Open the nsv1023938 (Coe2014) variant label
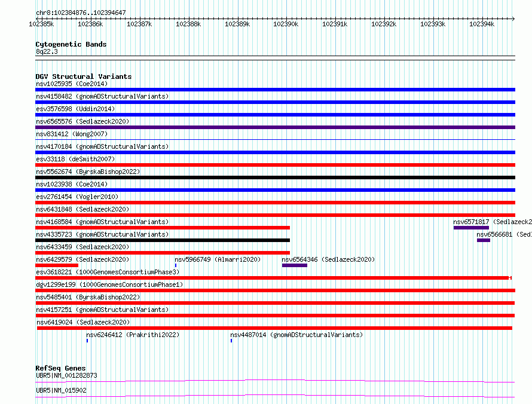 click(x=72, y=184)
